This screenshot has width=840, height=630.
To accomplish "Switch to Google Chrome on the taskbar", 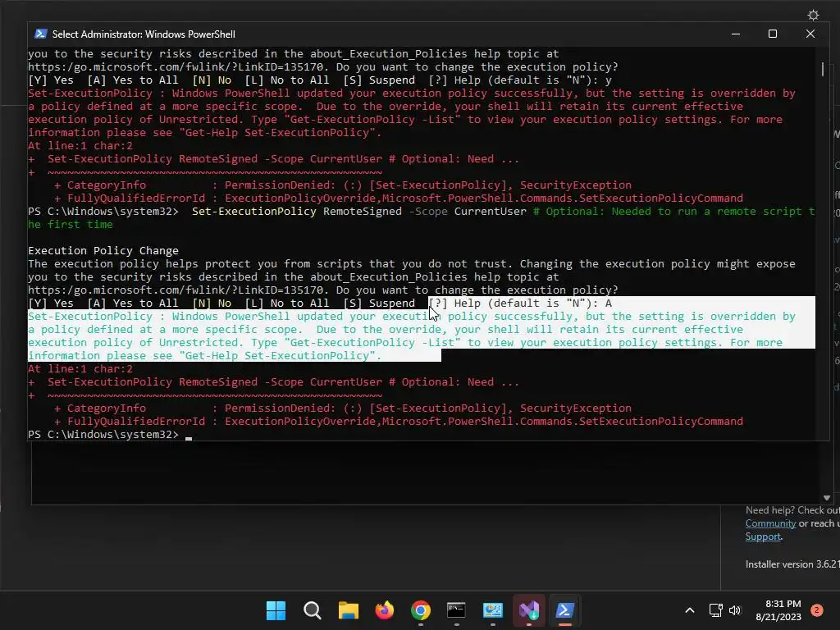I will [421, 610].
